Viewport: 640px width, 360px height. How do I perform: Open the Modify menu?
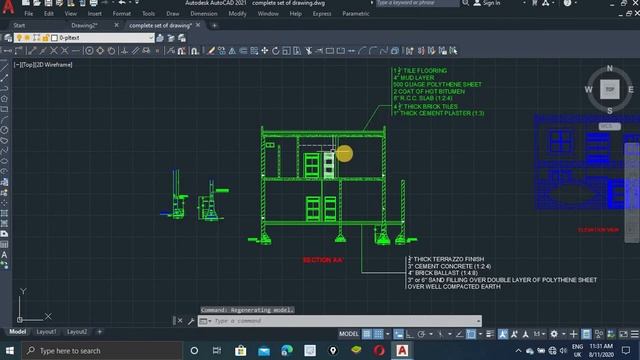pos(237,14)
